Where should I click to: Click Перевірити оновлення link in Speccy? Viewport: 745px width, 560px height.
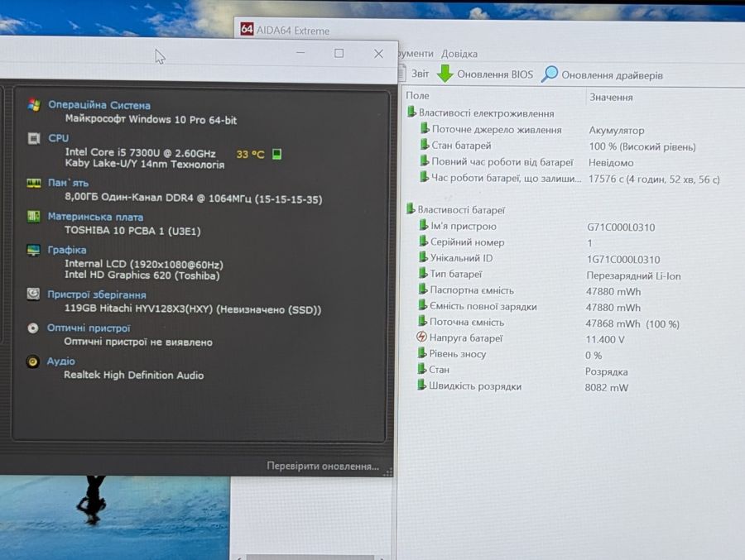click(x=323, y=466)
